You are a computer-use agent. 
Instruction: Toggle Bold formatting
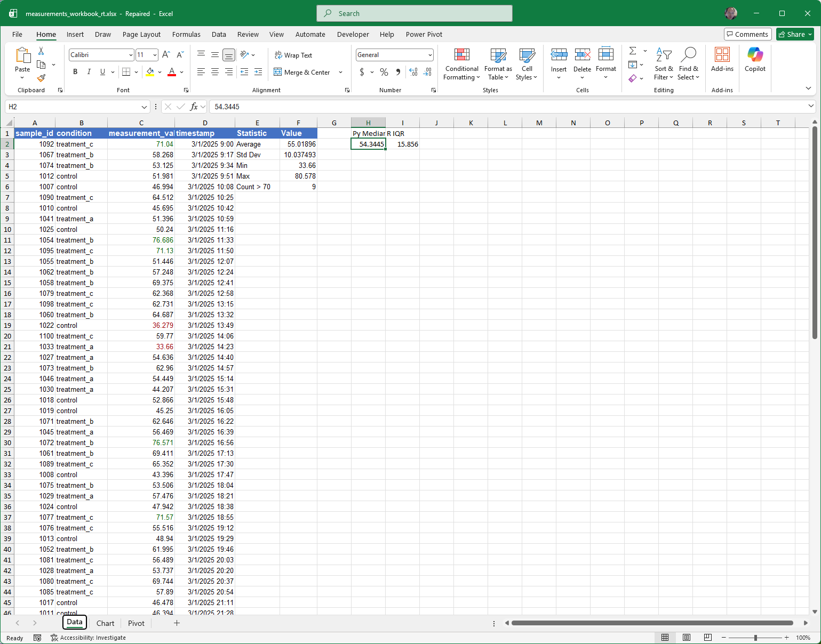click(75, 72)
